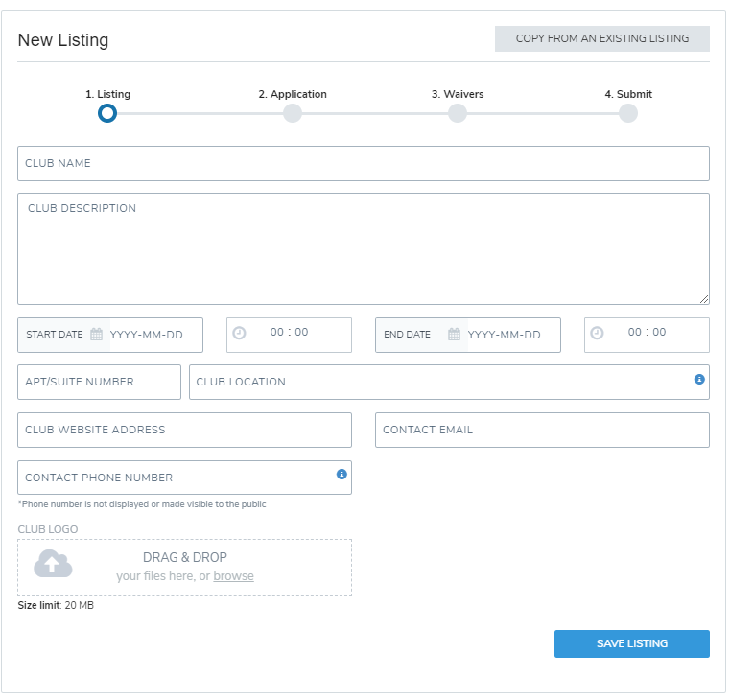The height and width of the screenshot is (700, 730).
Task: Go to step 4 Submit circle
Action: coord(627,113)
